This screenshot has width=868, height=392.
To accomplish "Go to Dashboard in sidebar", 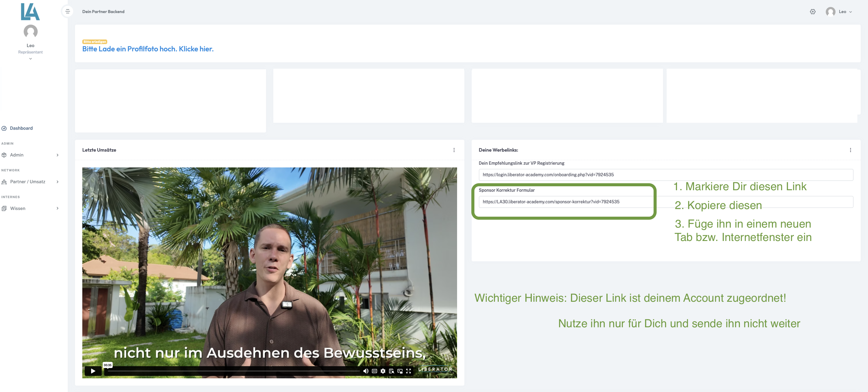I will 21,128.
